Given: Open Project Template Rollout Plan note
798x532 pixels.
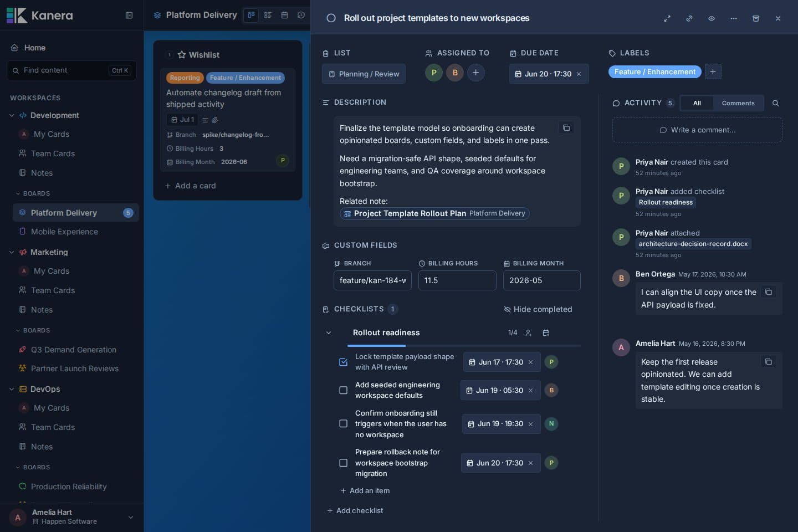Looking at the screenshot, I should pos(434,214).
